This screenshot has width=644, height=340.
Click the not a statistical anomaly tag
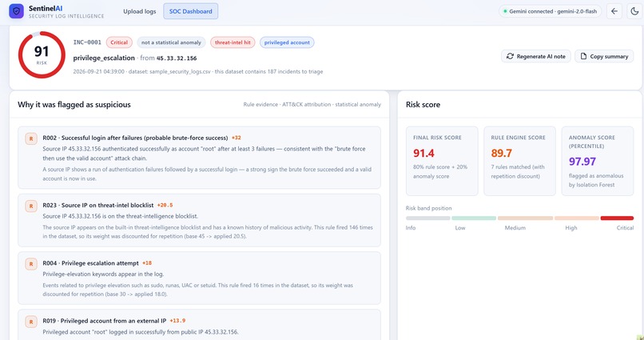(x=171, y=42)
